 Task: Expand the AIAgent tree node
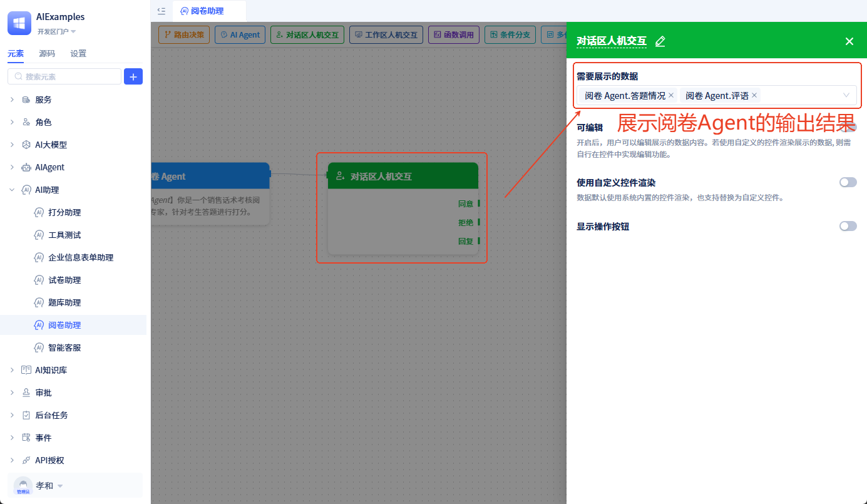click(12, 167)
